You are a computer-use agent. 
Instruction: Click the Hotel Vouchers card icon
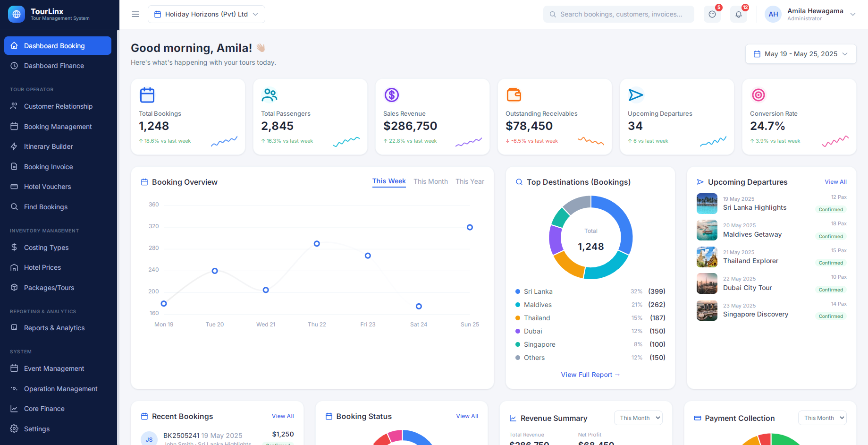[x=14, y=187]
